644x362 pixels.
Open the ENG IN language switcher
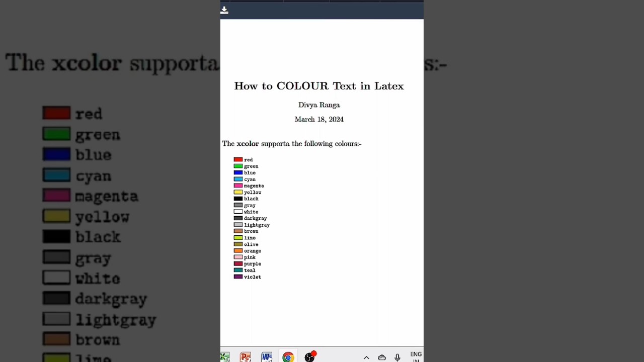[x=416, y=356]
